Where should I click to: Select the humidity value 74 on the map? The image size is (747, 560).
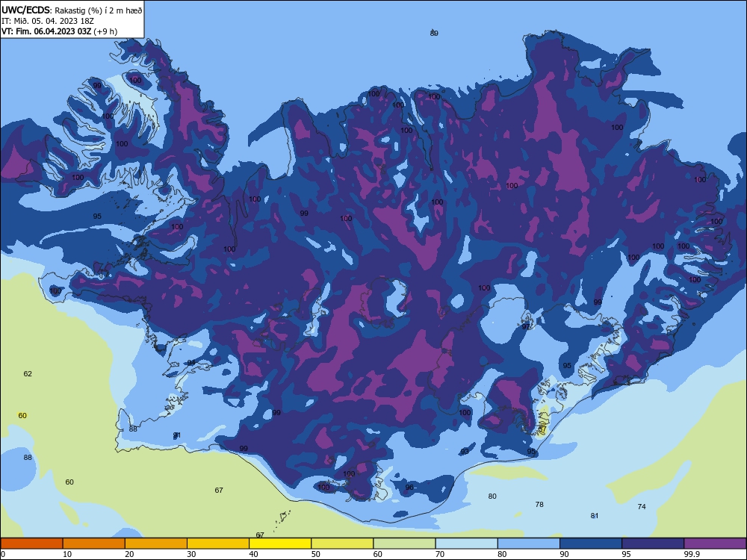pyautogui.click(x=642, y=507)
